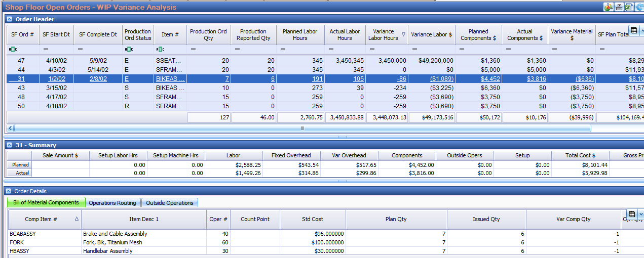Viewport: 644px width, 258px height.
Task: Open the Order Details grid layout icon
Action: (631, 214)
